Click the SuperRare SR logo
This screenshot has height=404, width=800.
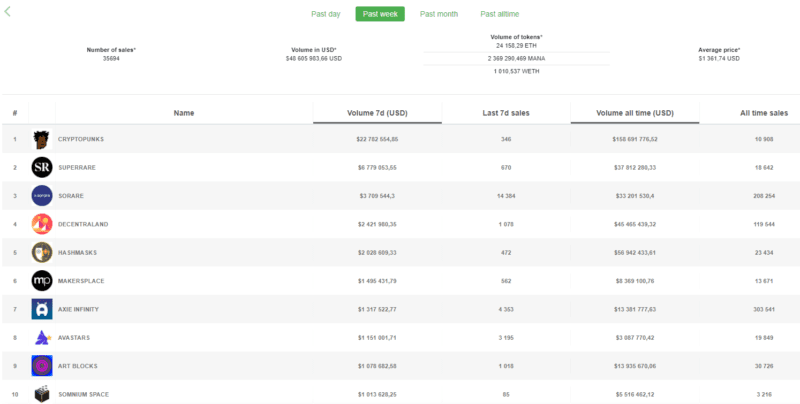[42, 167]
